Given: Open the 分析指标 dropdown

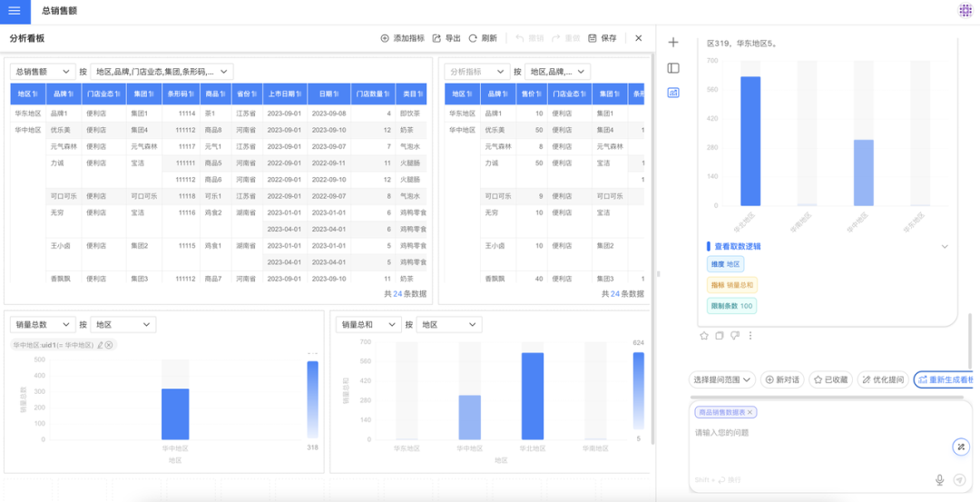Looking at the screenshot, I should click(x=477, y=72).
